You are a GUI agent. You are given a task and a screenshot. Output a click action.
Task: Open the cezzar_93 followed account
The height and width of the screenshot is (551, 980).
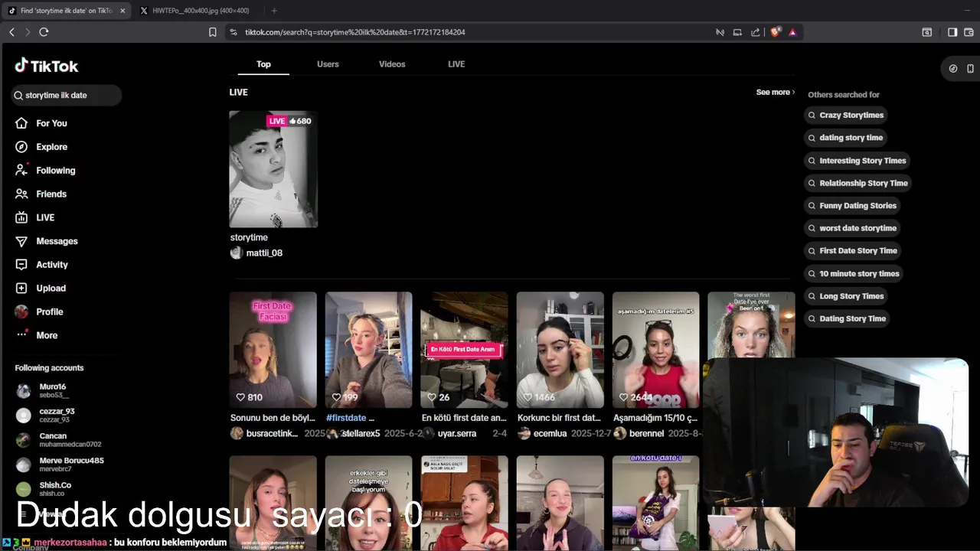[46, 415]
